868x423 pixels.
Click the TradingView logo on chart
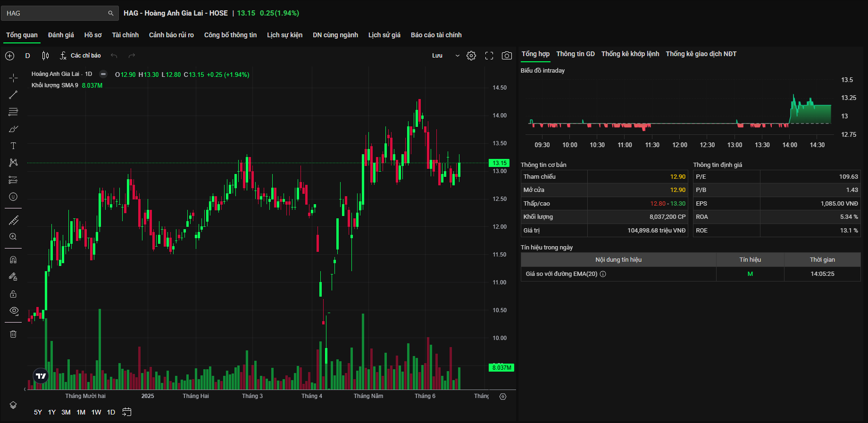coord(41,376)
